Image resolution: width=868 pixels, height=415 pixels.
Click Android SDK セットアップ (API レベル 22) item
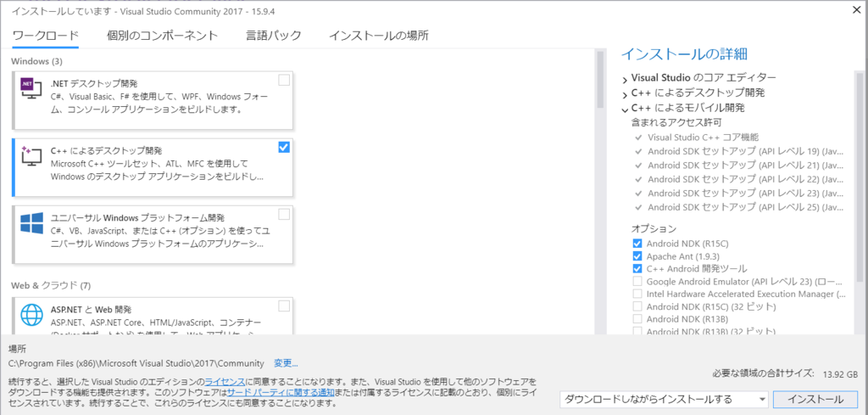[745, 179]
